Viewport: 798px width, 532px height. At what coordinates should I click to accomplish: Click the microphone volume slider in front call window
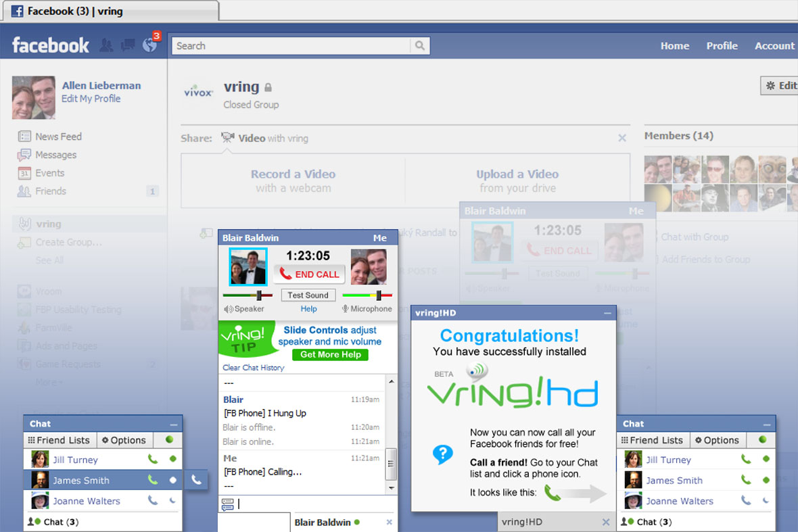click(367, 295)
